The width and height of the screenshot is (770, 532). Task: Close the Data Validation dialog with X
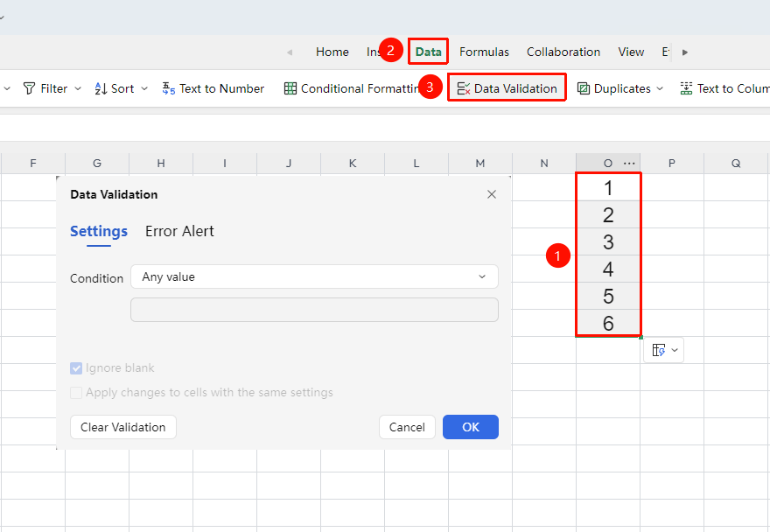coord(492,194)
